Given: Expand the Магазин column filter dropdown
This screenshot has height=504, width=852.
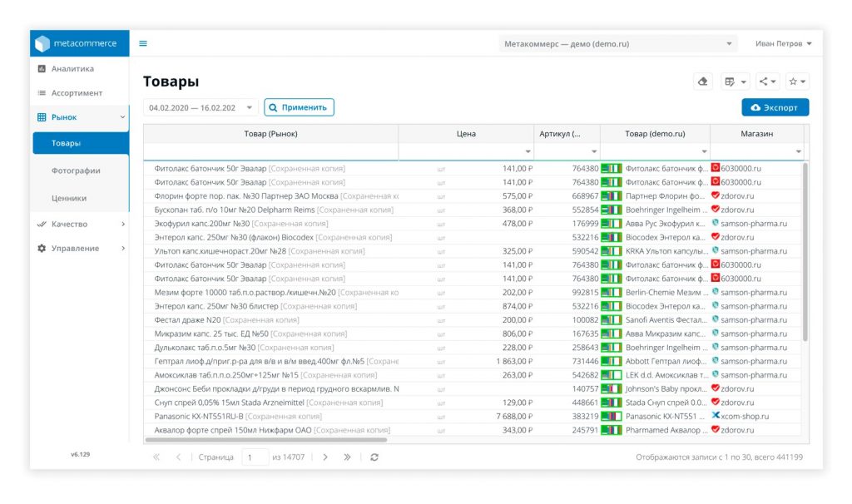Looking at the screenshot, I should pyautogui.click(x=798, y=151).
